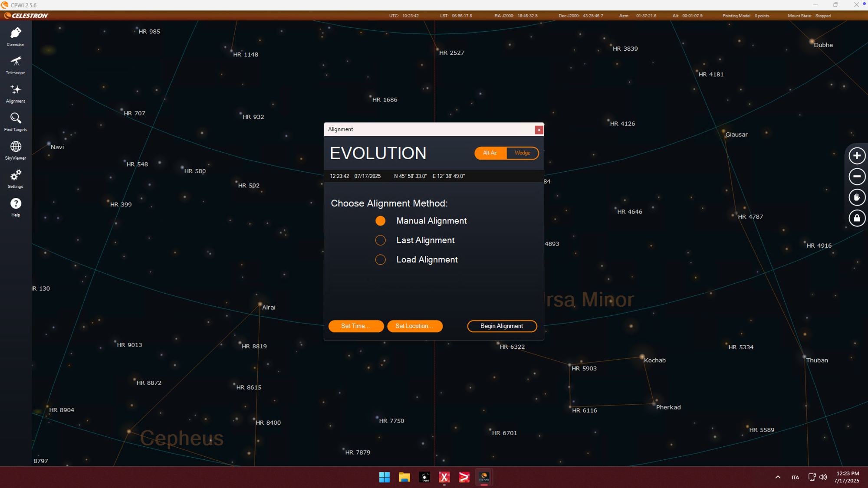Open the black app icon in taskbar
Screen dimensions: 868x488
click(x=424, y=477)
